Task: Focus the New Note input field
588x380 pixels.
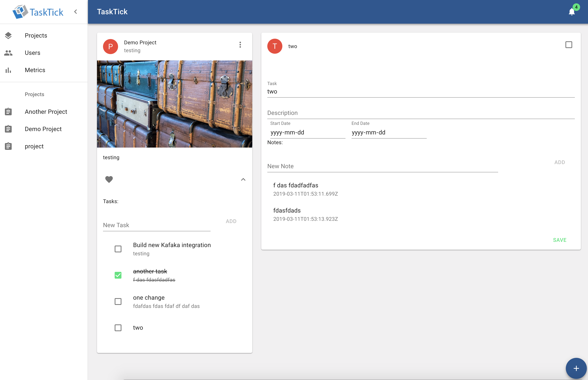Action: pos(382,166)
